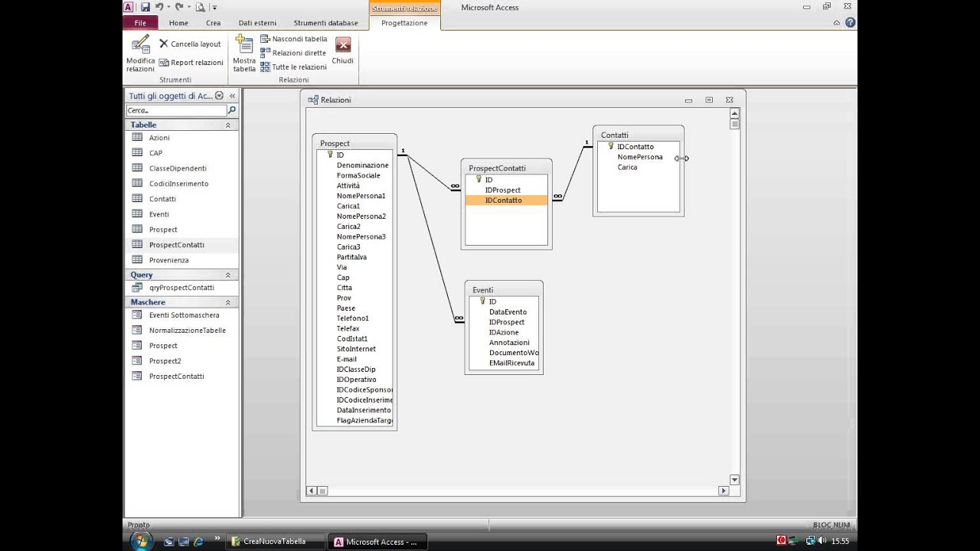Click Eventi table title bar

504,289
